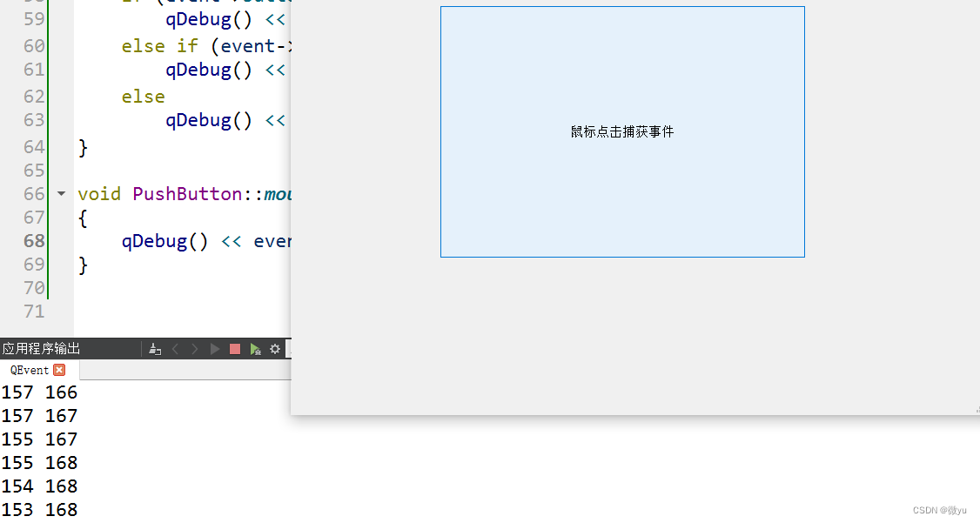Image resolution: width=980 pixels, height=523 pixels.
Task: Select the output line 157 166
Action: coord(38,392)
